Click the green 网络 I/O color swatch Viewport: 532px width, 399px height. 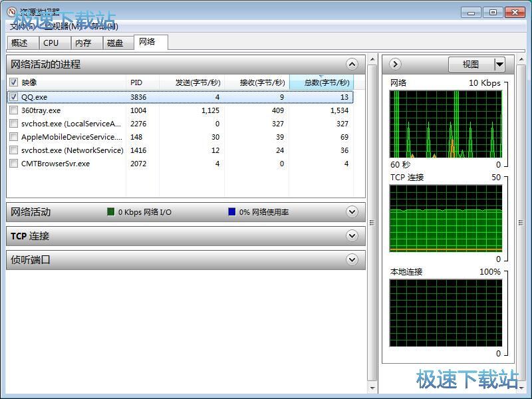(x=110, y=212)
